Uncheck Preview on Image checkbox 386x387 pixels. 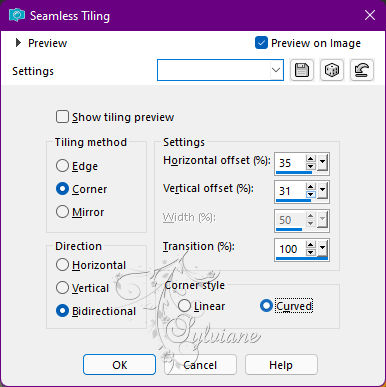point(261,43)
